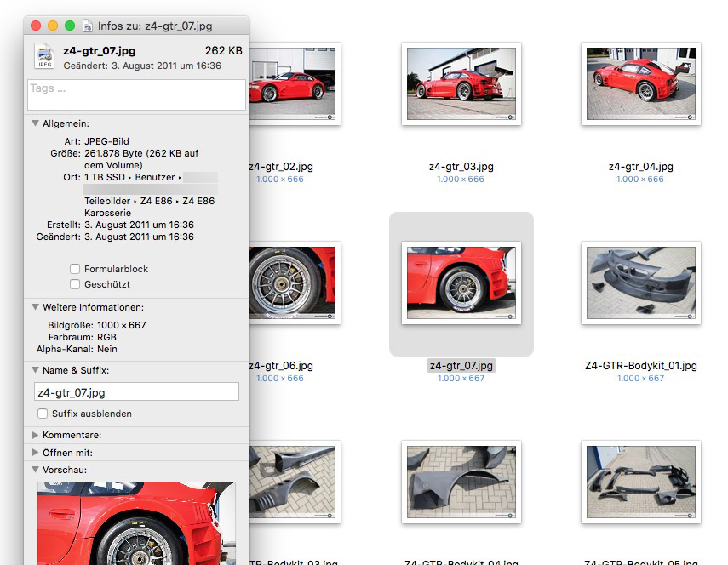This screenshot has height=565, width=728.
Task: Select the z4-gtr_04.jpg thumbnail in Finder
Action: click(x=640, y=83)
